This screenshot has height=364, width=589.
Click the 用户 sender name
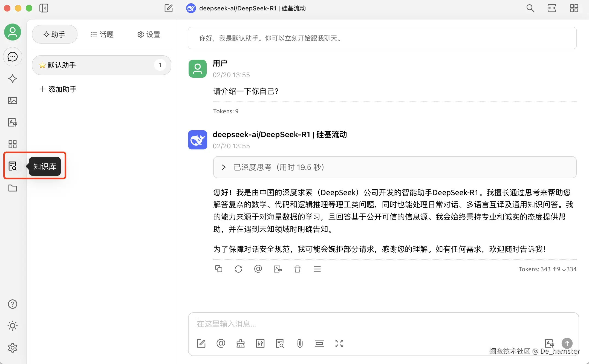tap(220, 63)
